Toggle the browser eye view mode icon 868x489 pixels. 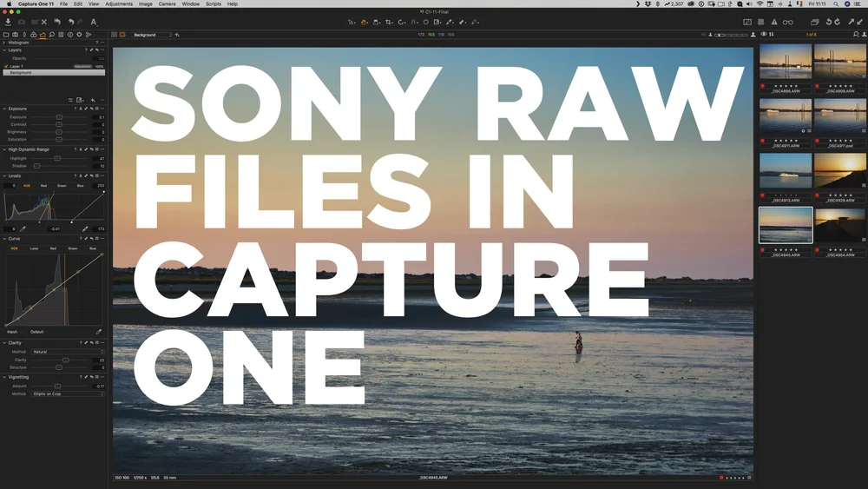pyautogui.click(x=763, y=35)
